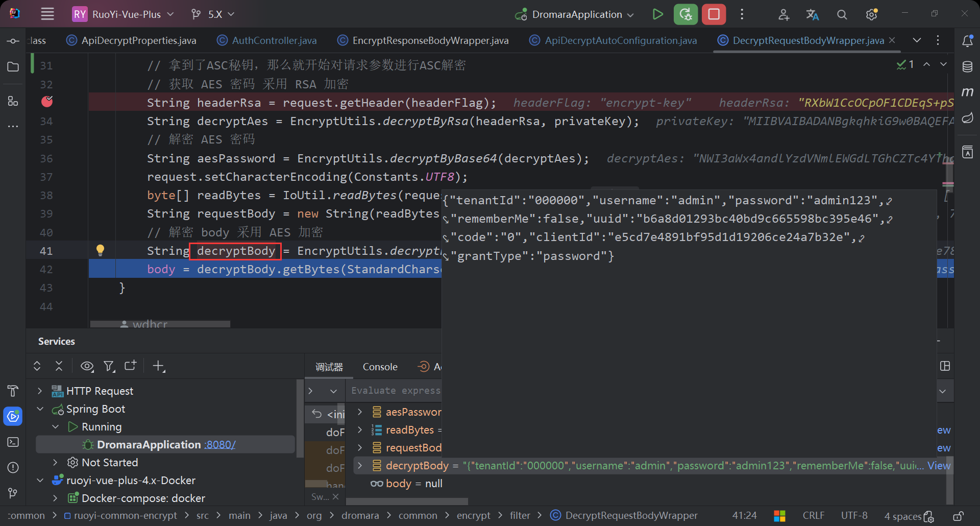This screenshot has height=526, width=980.
Task: Click the Notifications bell icon
Action: pyautogui.click(x=967, y=41)
